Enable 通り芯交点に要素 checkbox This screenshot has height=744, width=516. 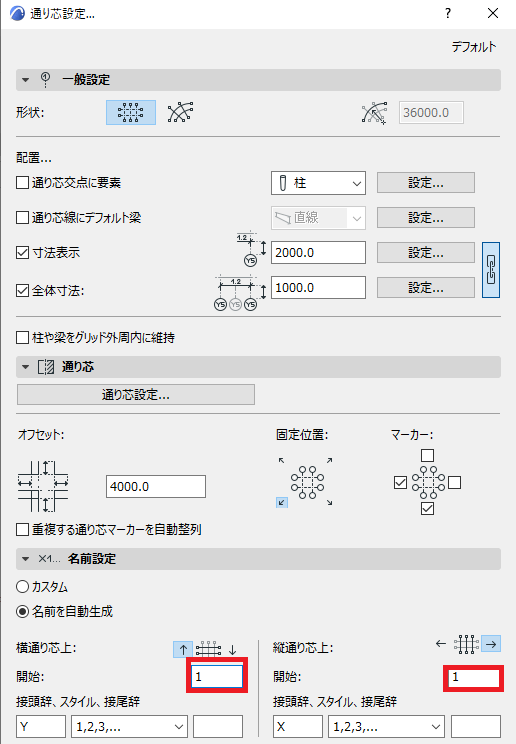(22, 183)
